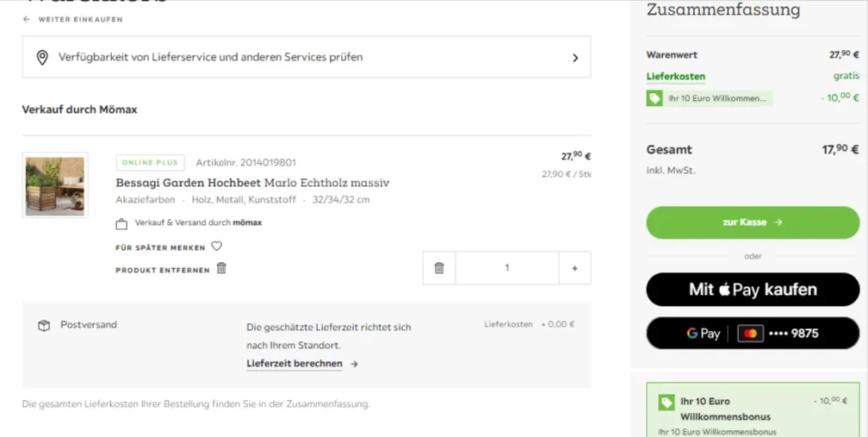Click the Warenwert value 27,90 € in summary
Image resolution: width=868 pixels, height=437 pixels.
coord(844,54)
